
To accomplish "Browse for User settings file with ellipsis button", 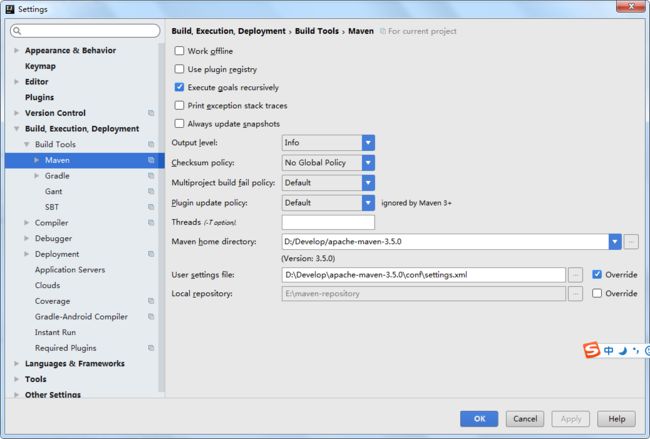I will 575,275.
